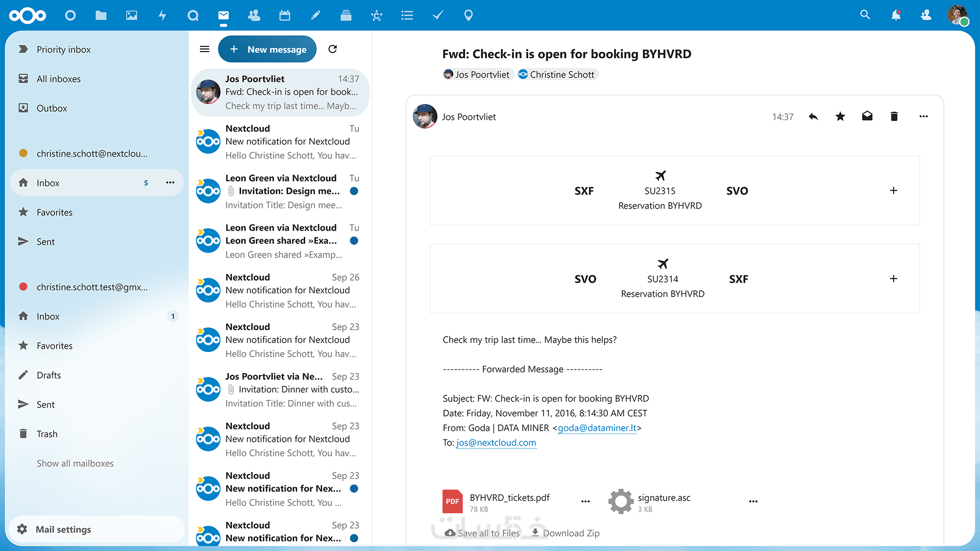This screenshot has height=551, width=980.
Task: Open search with the magnifier icon
Action: coord(865,15)
